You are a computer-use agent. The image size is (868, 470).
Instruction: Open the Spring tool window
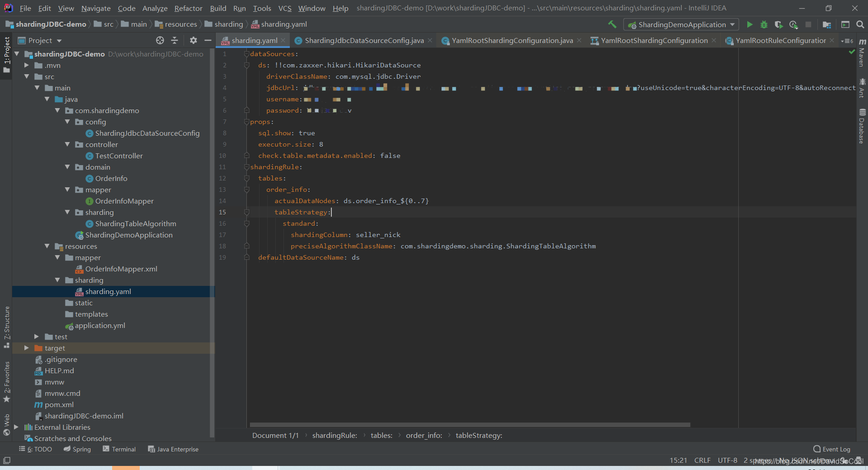tap(77, 449)
